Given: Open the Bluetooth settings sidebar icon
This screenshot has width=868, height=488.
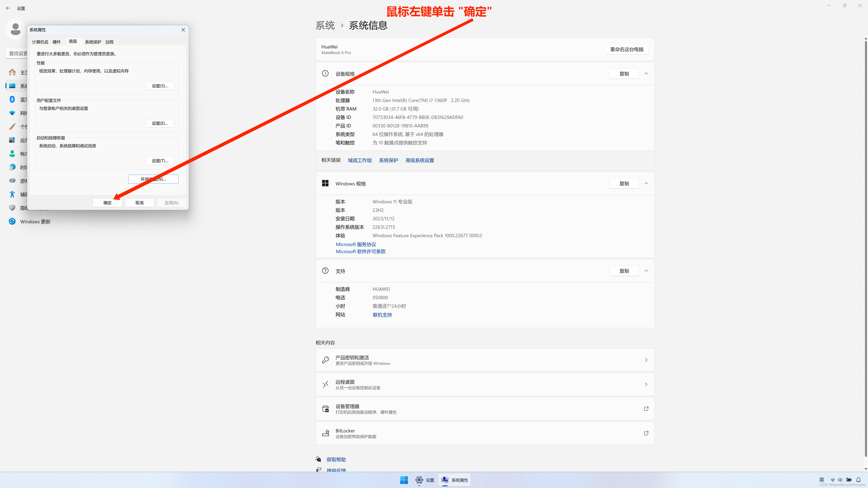Looking at the screenshot, I should [12, 99].
